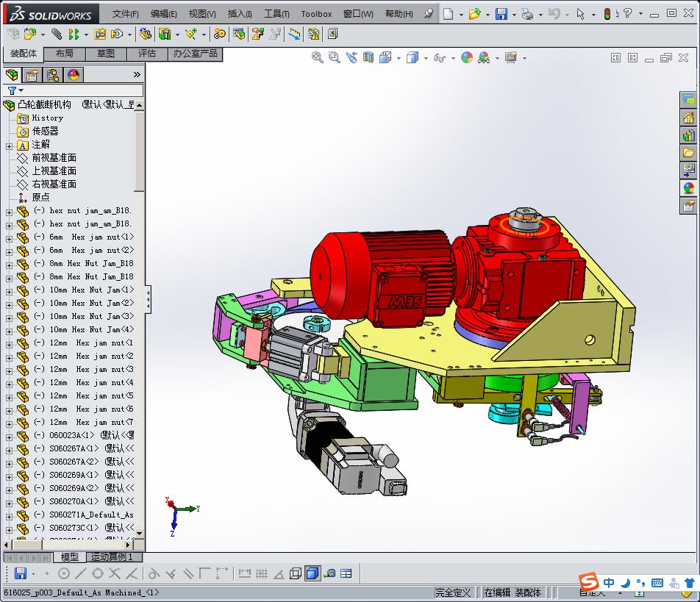Click the Mate paperclip icon
The width and height of the screenshot is (700, 602).
[56, 34]
